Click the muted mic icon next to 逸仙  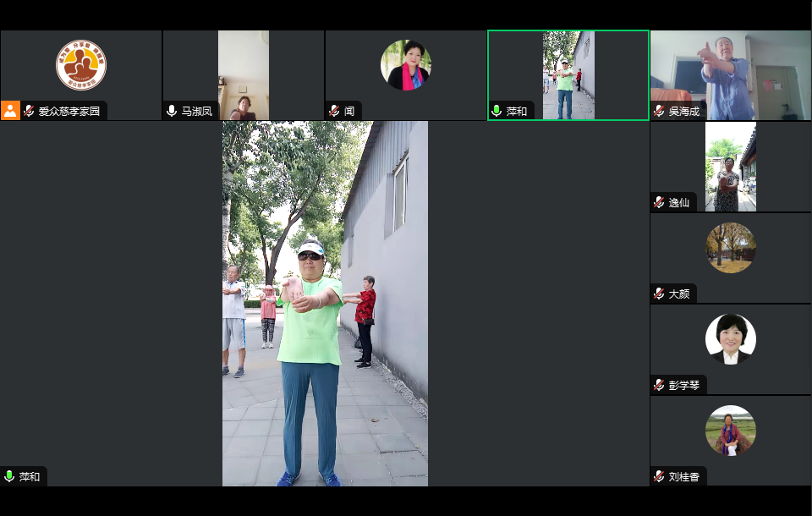click(659, 202)
